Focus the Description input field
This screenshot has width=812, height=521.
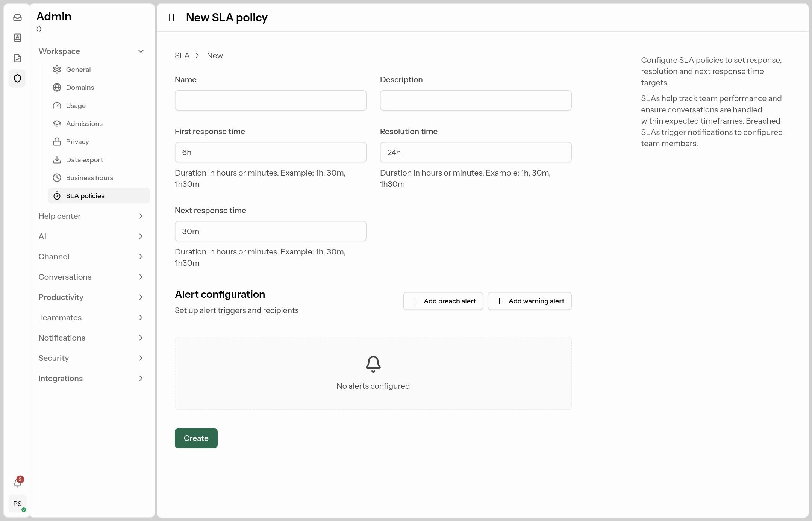tap(476, 100)
